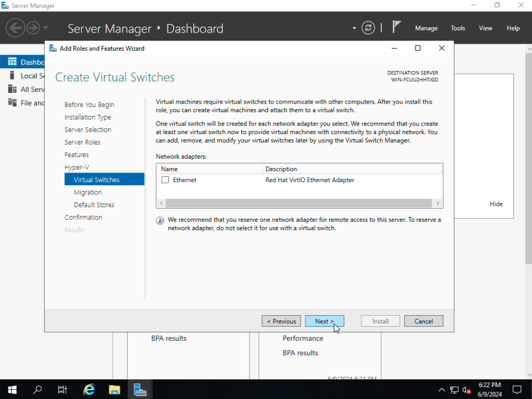The width and height of the screenshot is (532, 399).
Task: Open dropdown arrow left of refresh icon
Action: [x=354, y=28]
